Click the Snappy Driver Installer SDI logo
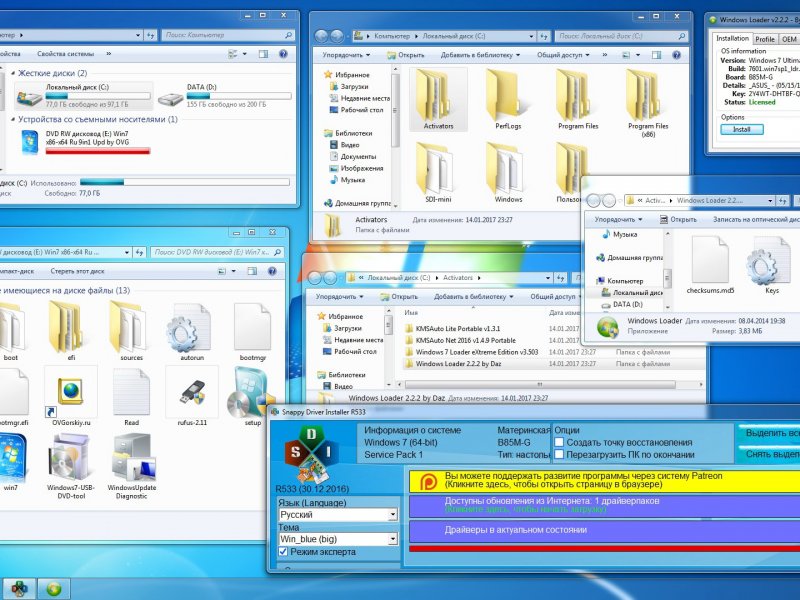The image size is (800, 600). (310, 456)
